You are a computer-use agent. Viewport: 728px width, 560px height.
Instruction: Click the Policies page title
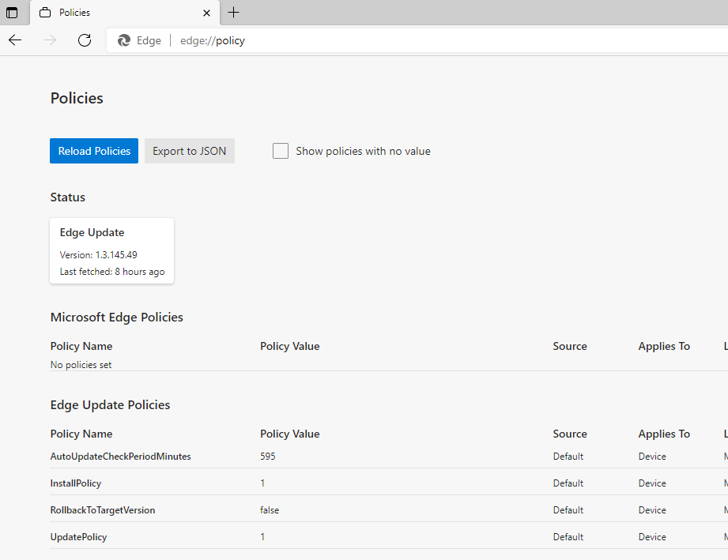tap(77, 98)
